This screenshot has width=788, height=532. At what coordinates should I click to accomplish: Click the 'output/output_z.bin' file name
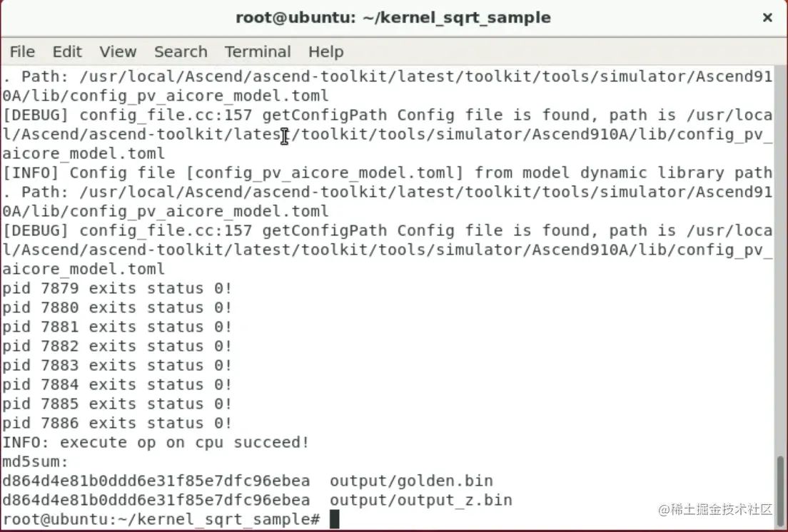pos(420,501)
